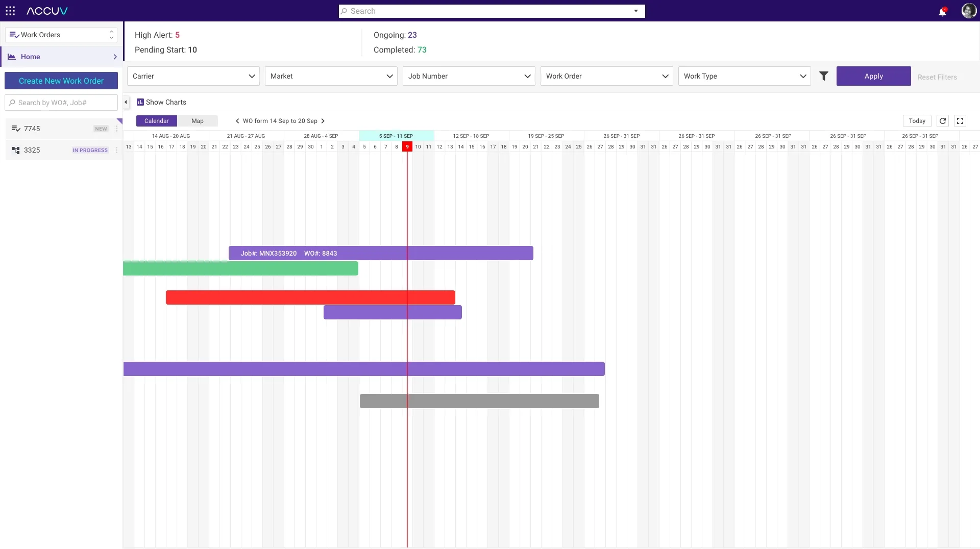Open the Work Orders module selector

coord(61,35)
